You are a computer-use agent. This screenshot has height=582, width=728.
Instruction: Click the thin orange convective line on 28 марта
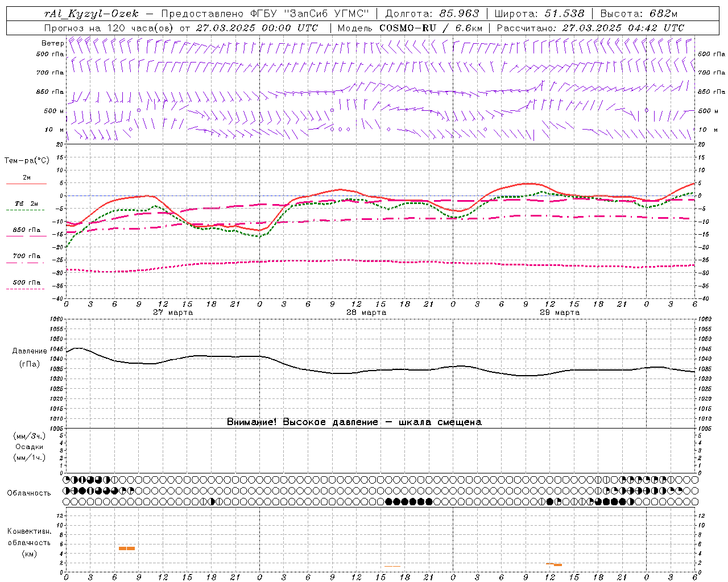click(x=392, y=566)
